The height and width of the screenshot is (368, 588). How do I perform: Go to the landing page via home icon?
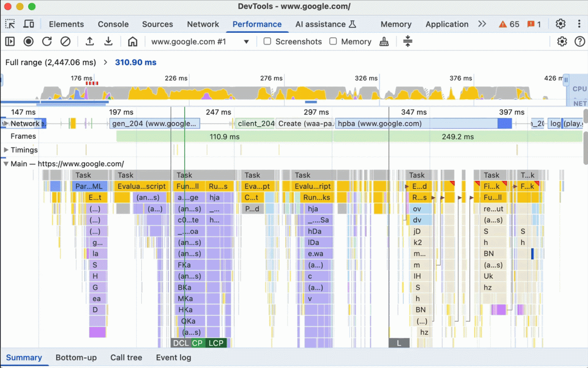(133, 42)
